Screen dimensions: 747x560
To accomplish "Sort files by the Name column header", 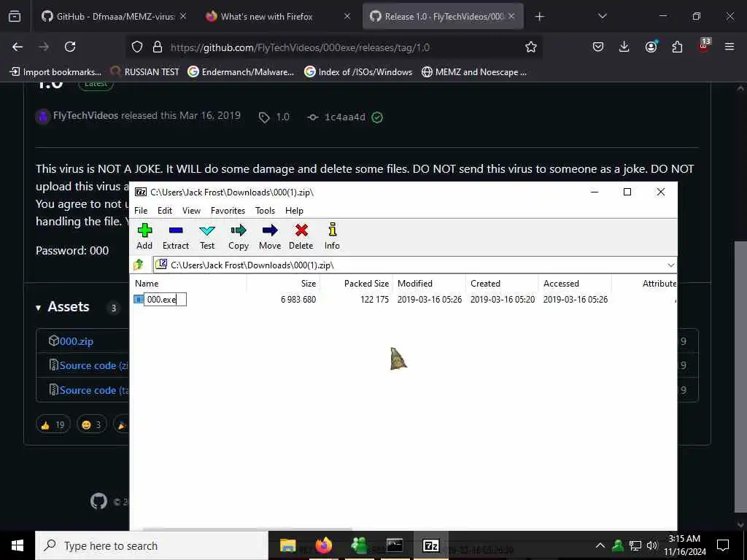I will coord(189,284).
